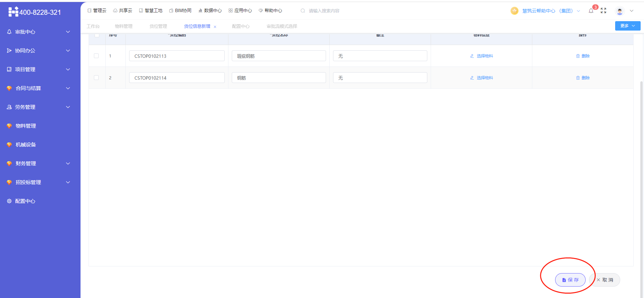
Task: Expand the 审批中心 chevron
Action: tap(68, 32)
